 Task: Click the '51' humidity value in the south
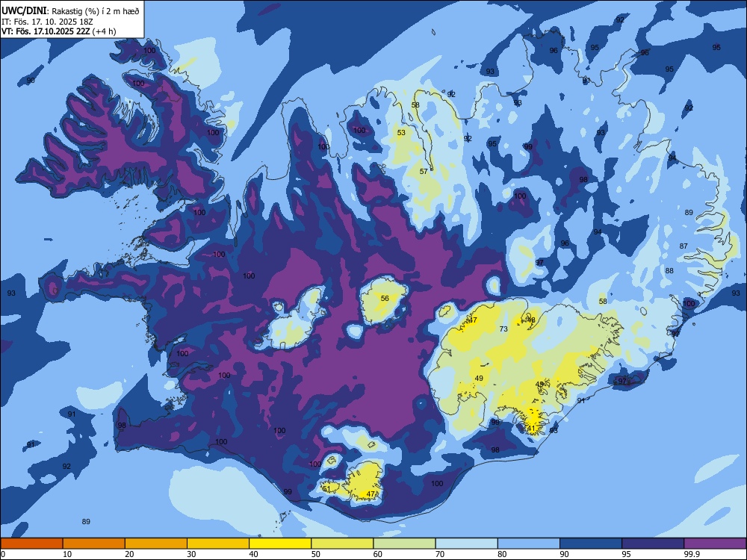tap(326, 489)
